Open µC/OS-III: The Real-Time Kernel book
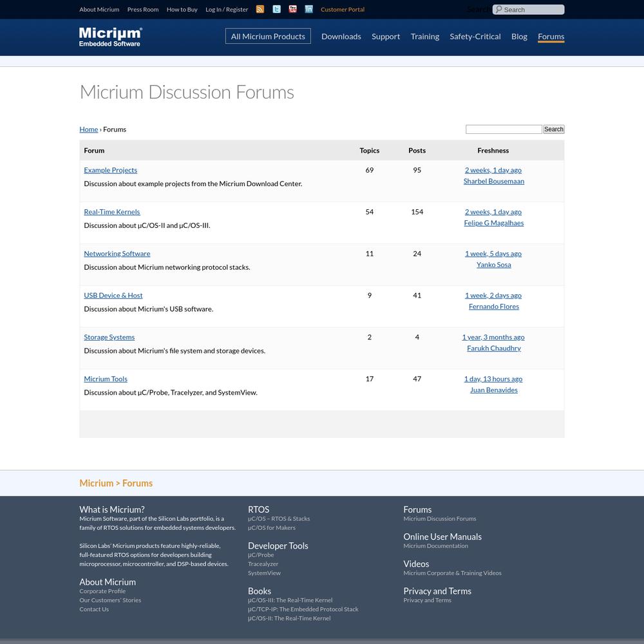This screenshot has width=644, height=644. pos(290,600)
